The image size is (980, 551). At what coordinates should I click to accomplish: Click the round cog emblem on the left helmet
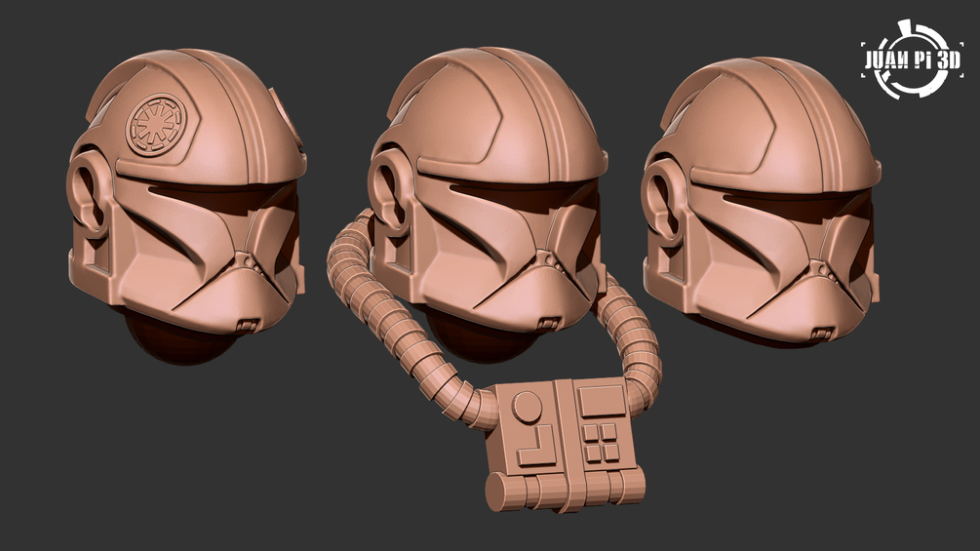coord(154,125)
